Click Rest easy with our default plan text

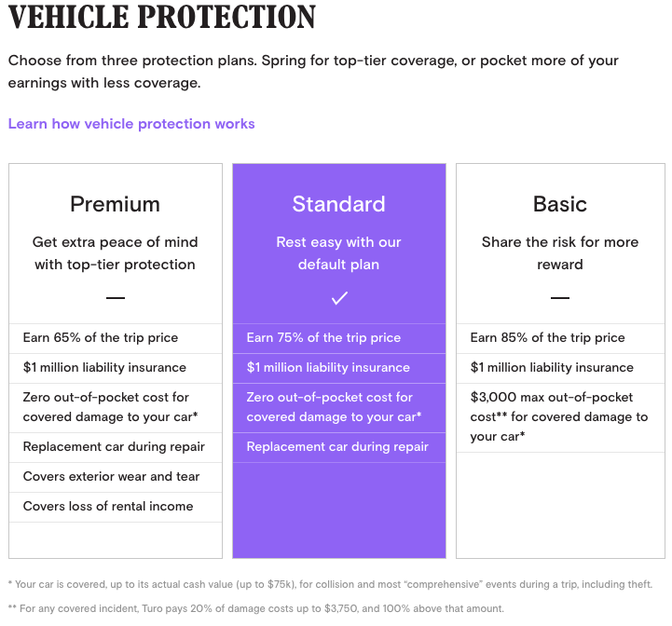pos(338,253)
